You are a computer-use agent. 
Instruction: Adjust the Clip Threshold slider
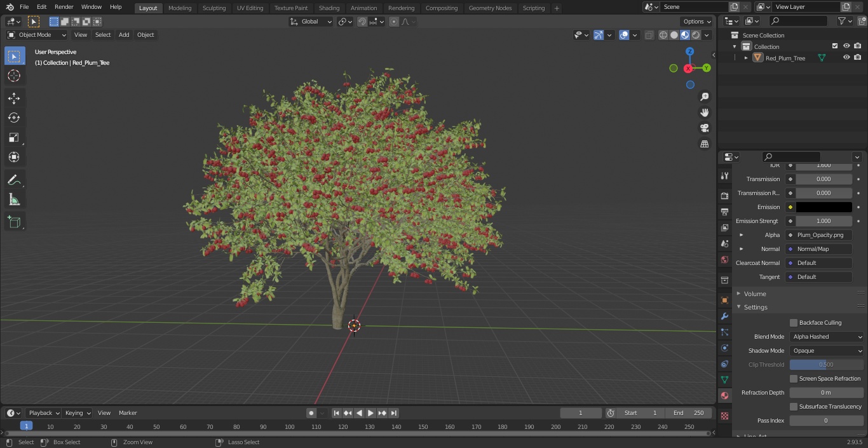point(827,365)
